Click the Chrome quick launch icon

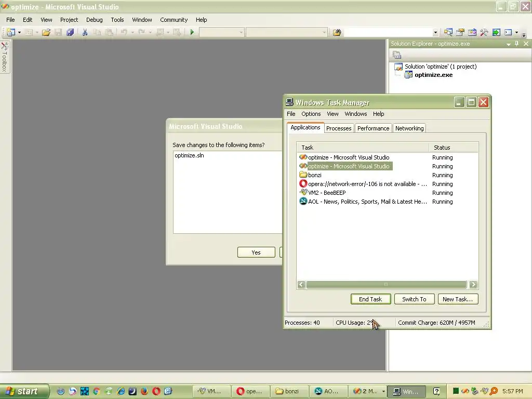[97, 391]
